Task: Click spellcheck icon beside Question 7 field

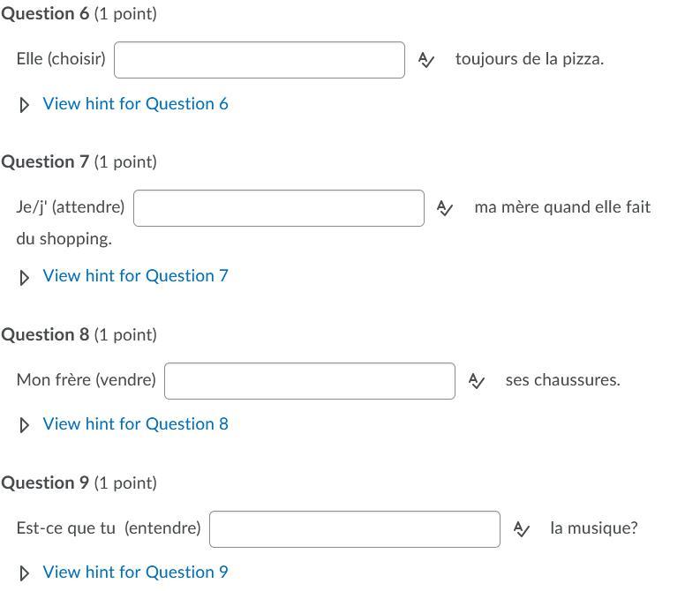Action: tap(446, 208)
